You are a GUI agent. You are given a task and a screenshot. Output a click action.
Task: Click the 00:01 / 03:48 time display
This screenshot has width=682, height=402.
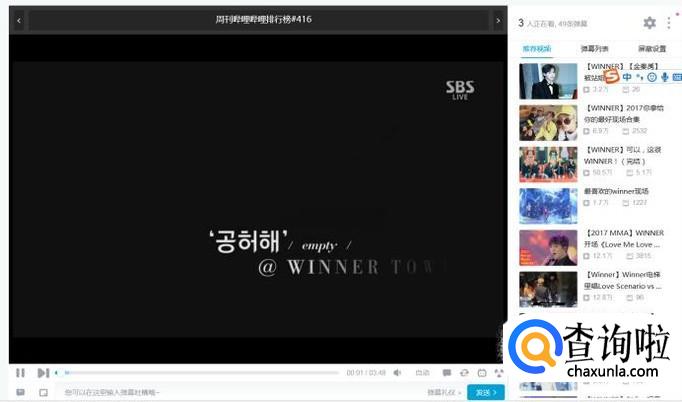(x=366, y=373)
